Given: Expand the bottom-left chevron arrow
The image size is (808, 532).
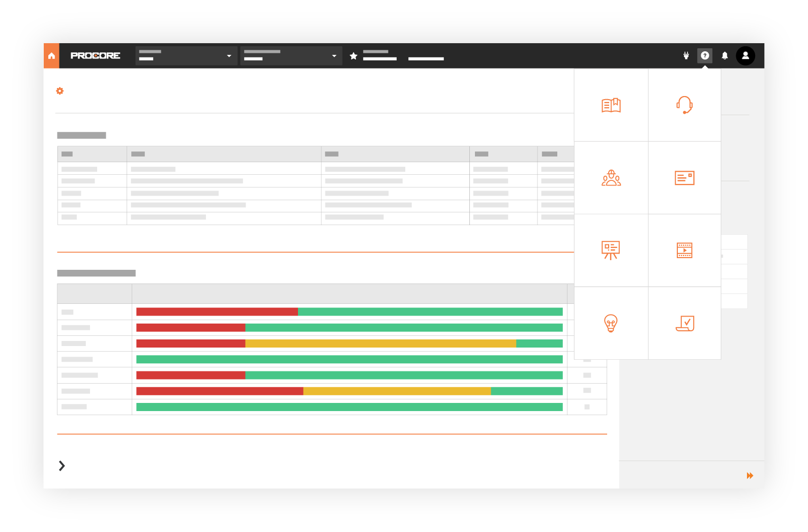Looking at the screenshot, I should pos(62,466).
